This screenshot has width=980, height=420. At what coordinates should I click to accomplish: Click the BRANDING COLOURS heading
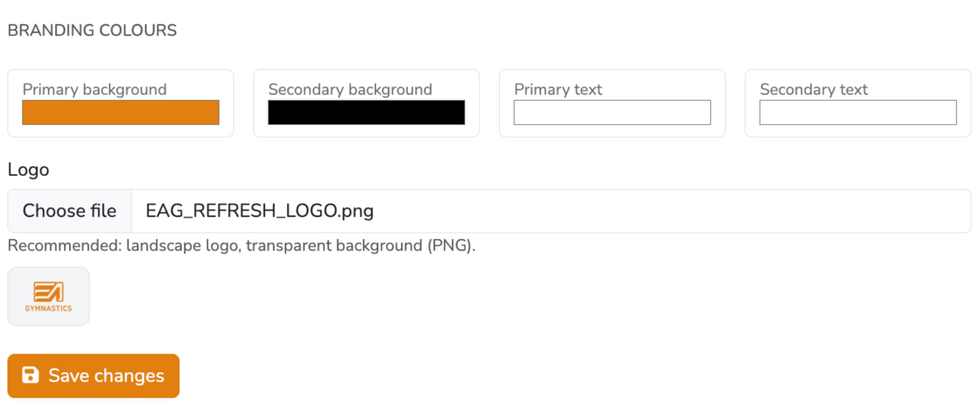click(x=92, y=30)
